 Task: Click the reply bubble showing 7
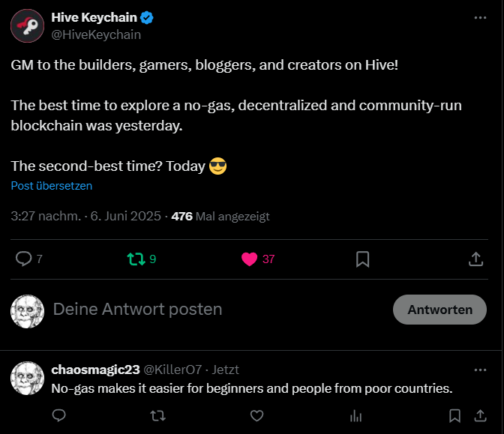tap(29, 259)
